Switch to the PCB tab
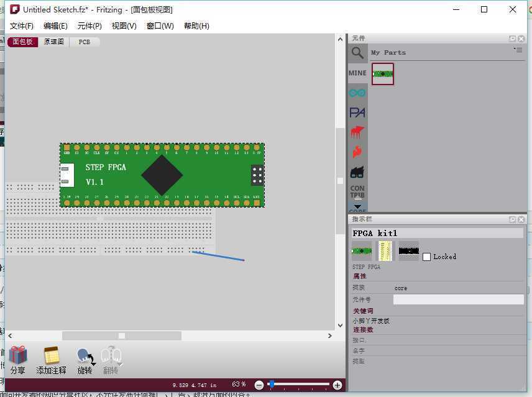 coord(85,42)
